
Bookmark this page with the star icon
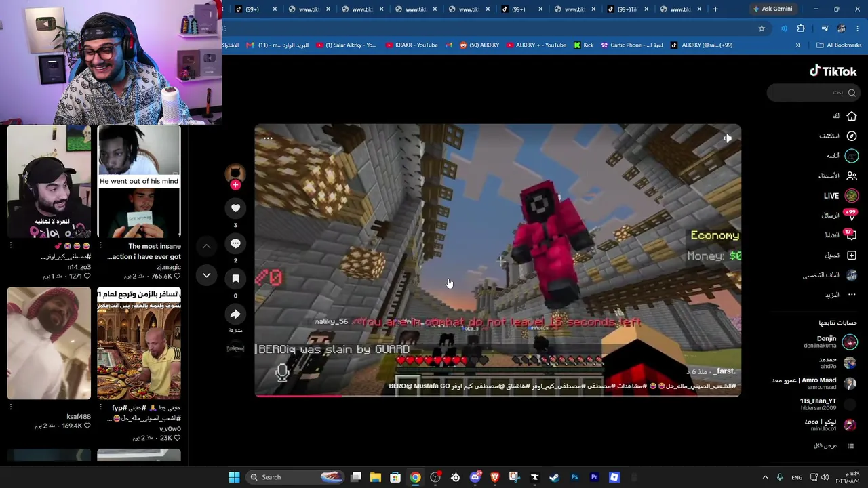(x=762, y=28)
